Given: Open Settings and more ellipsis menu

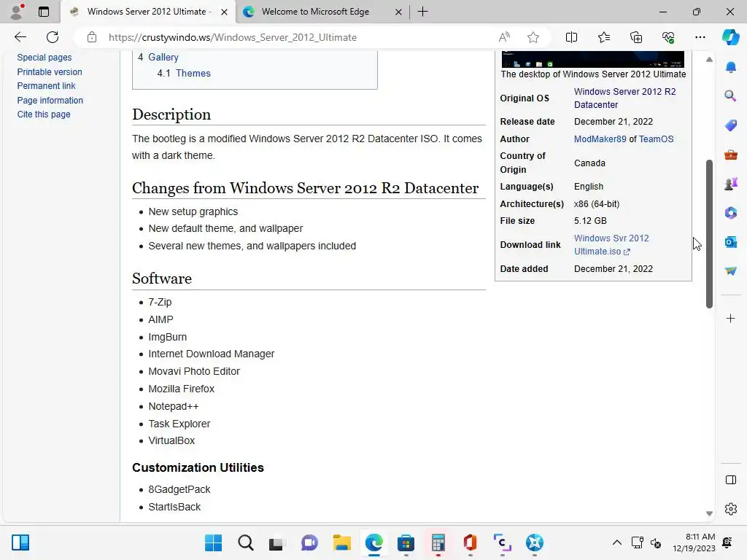Looking at the screenshot, I should click(700, 37).
